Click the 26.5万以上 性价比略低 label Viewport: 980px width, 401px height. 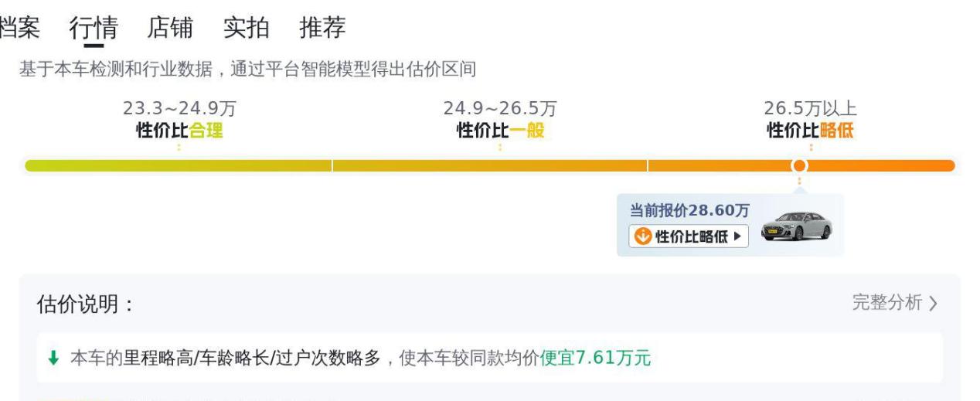810,120
